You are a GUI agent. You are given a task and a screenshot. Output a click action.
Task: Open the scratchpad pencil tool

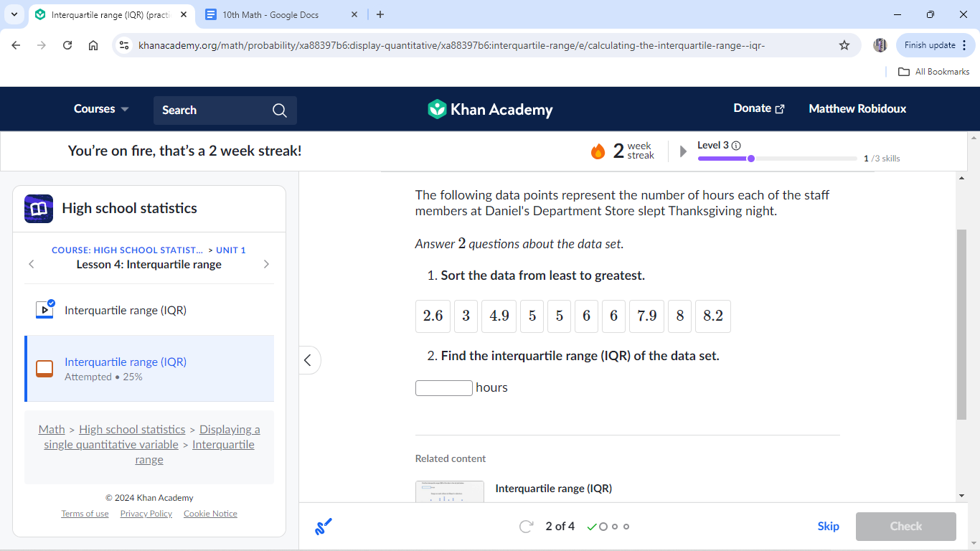(x=324, y=527)
